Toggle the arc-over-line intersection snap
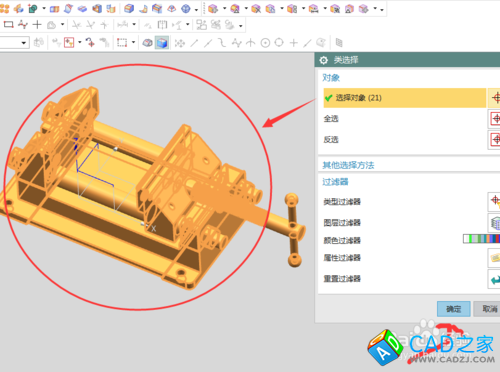Viewport: 500px width, 372px height. click(x=250, y=43)
